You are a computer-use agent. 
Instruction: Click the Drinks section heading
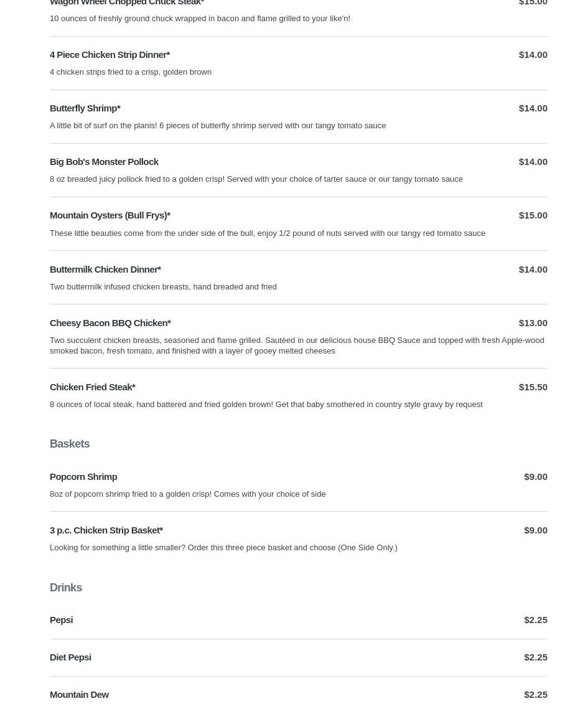(x=66, y=588)
